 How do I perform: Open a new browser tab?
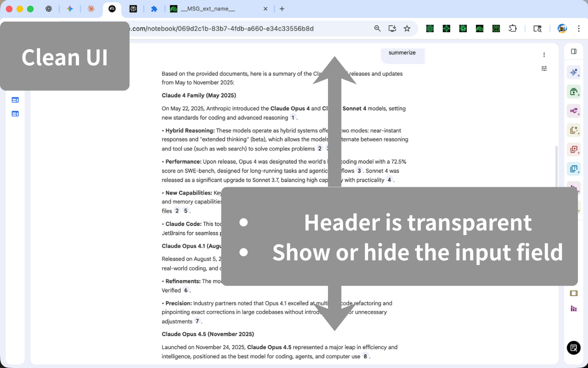pyautogui.click(x=282, y=9)
